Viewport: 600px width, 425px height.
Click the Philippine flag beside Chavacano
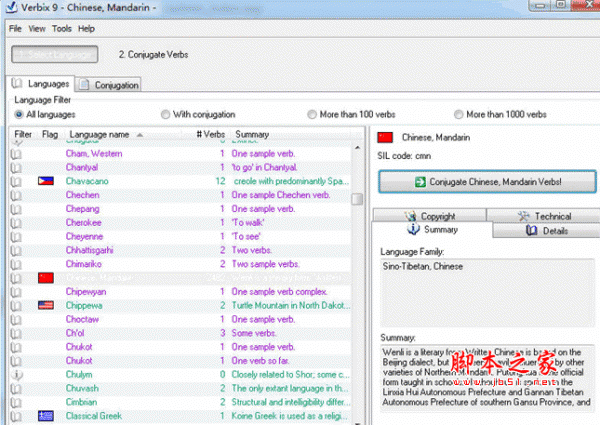click(46, 181)
